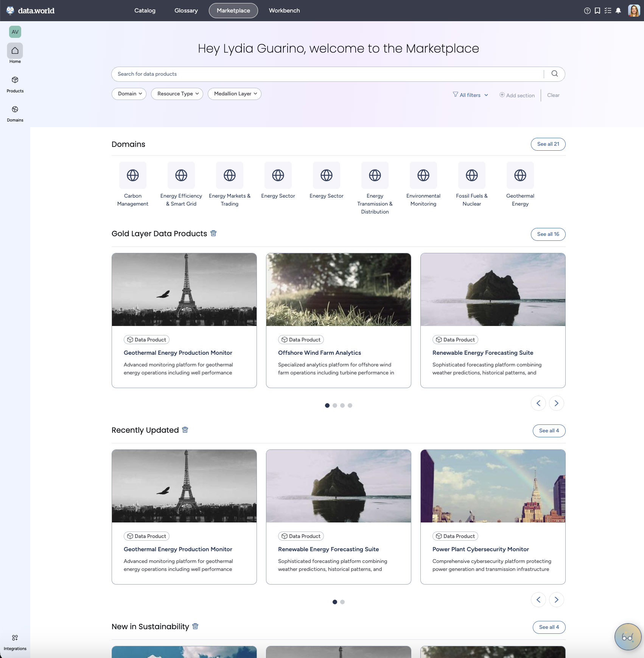Open Integrations in sidebar
The image size is (644, 658).
pyautogui.click(x=15, y=643)
